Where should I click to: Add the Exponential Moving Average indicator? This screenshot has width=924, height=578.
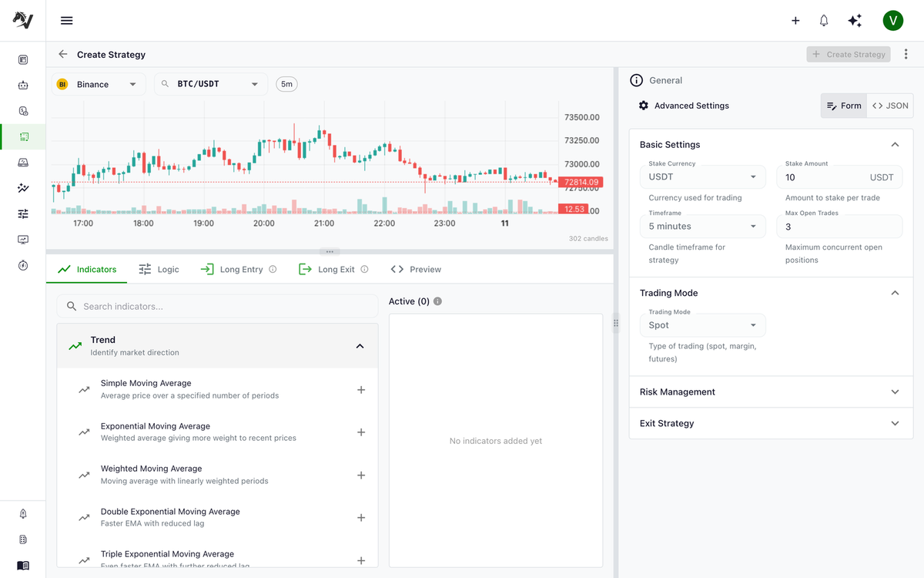click(x=361, y=432)
